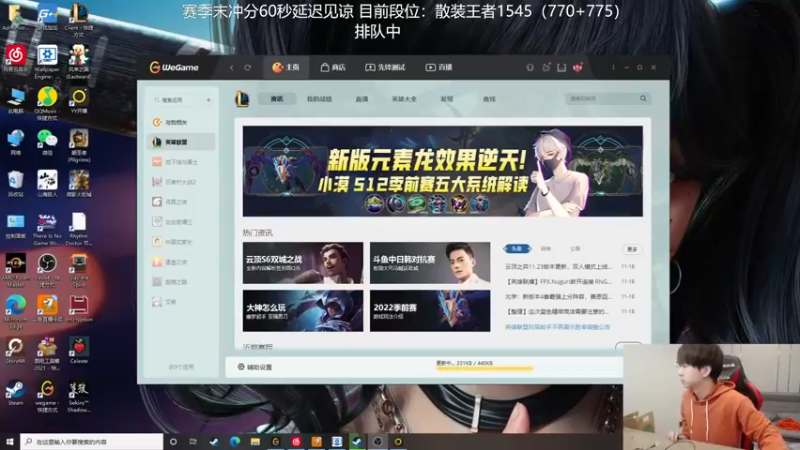The width and height of the screenshot is (800, 450).
Task: Open the NetEase Cloud Music desktop icon
Action: click(16, 58)
